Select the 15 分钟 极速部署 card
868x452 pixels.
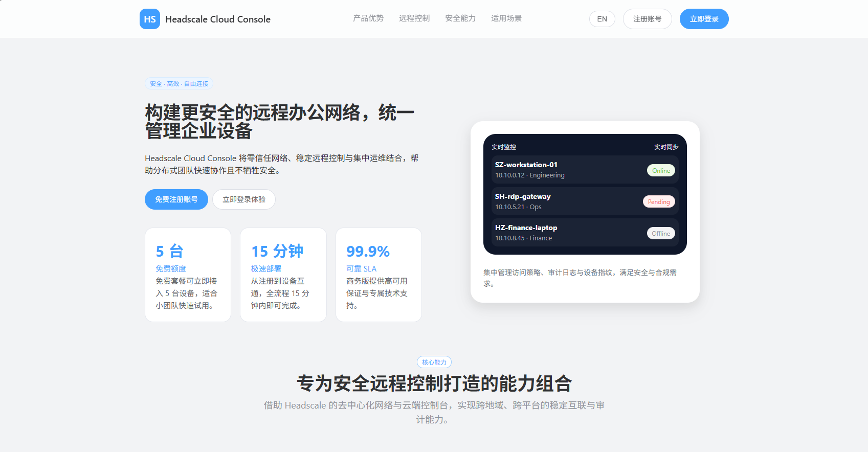pyautogui.click(x=283, y=275)
